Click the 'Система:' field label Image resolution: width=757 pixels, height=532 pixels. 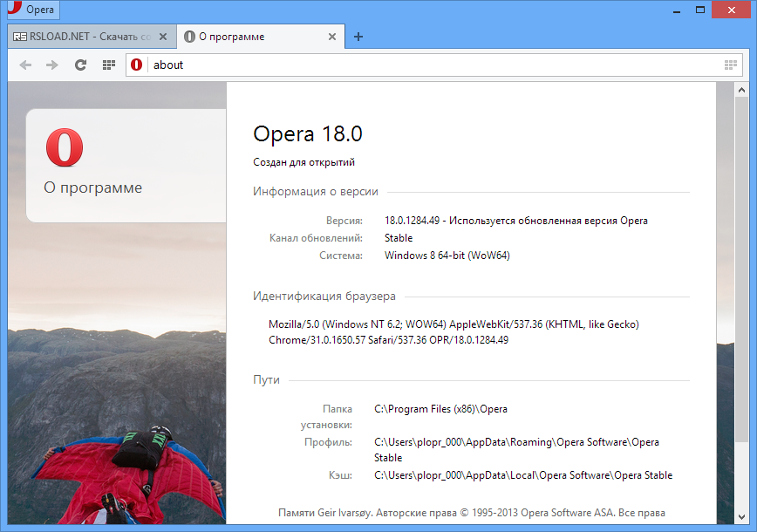341,256
